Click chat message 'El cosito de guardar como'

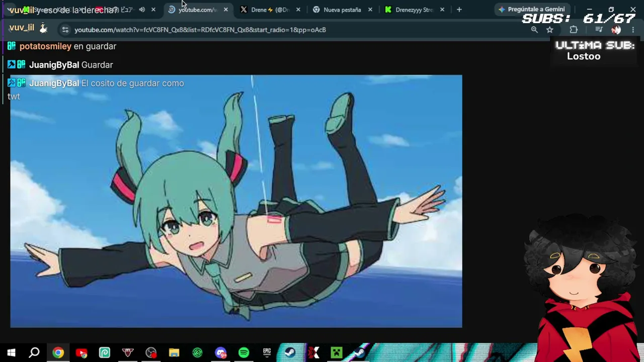click(x=133, y=83)
